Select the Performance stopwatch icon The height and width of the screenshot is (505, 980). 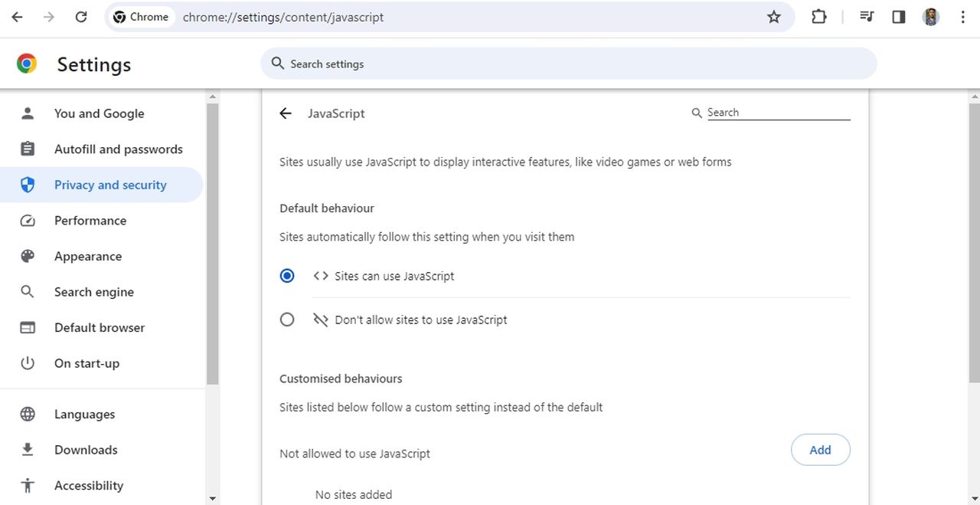(x=27, y=221)
